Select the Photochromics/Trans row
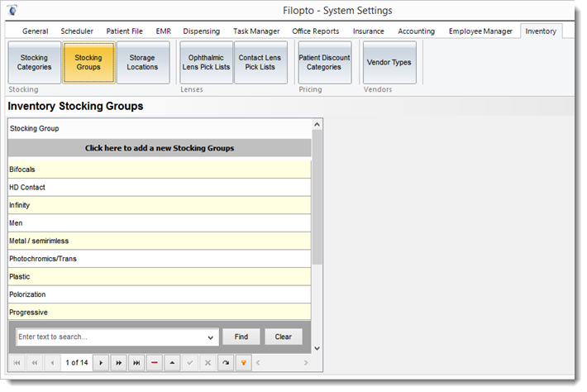The height and width of the screenshot is (392, 587). pos(160,259)
